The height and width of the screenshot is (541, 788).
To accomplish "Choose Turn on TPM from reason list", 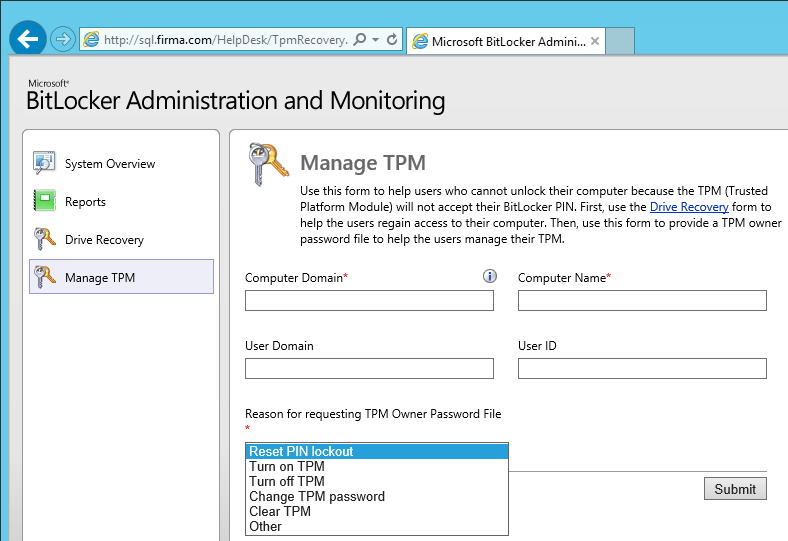I will (377, 466).
